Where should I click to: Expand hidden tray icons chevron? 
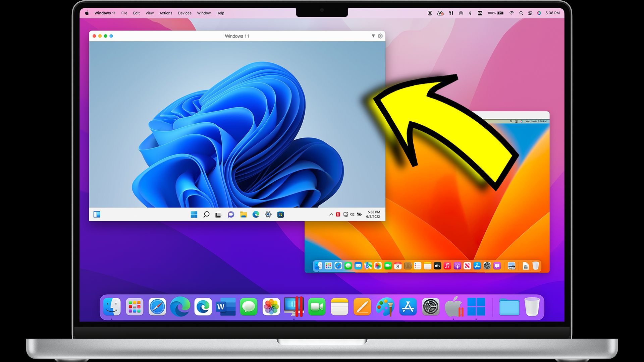pos(331,215)
